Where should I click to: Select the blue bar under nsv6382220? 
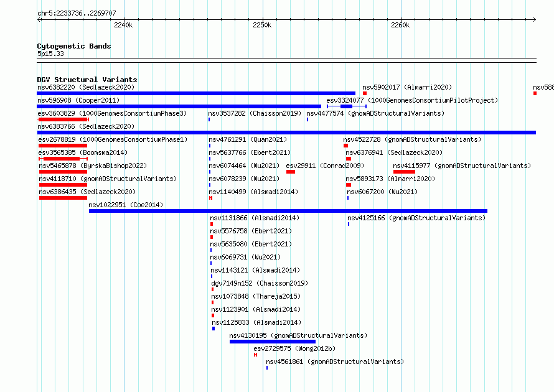196,93
